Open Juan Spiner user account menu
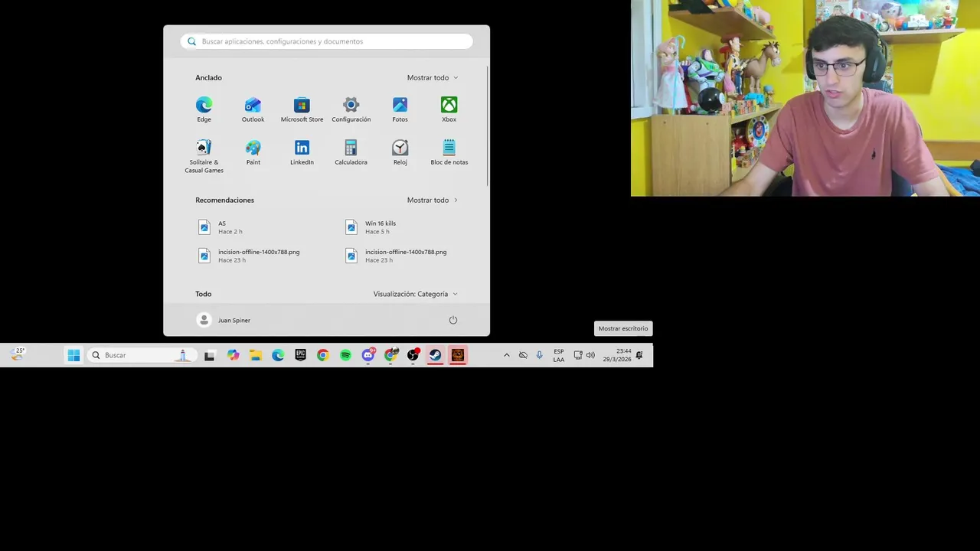 click(x=224, y=320)
